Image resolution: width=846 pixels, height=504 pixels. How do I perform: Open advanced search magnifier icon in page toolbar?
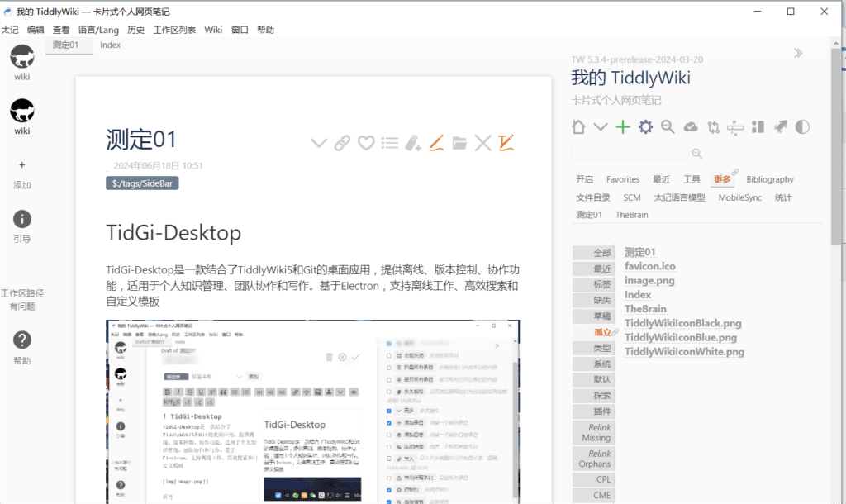pyautogui.click(x=668, y=126)
